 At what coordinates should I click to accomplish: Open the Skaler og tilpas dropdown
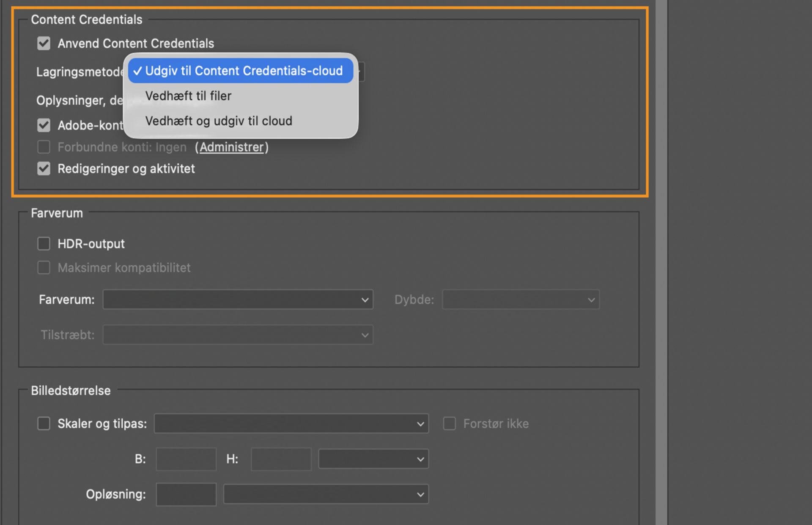pyautogui.click(x=291, y=423)
